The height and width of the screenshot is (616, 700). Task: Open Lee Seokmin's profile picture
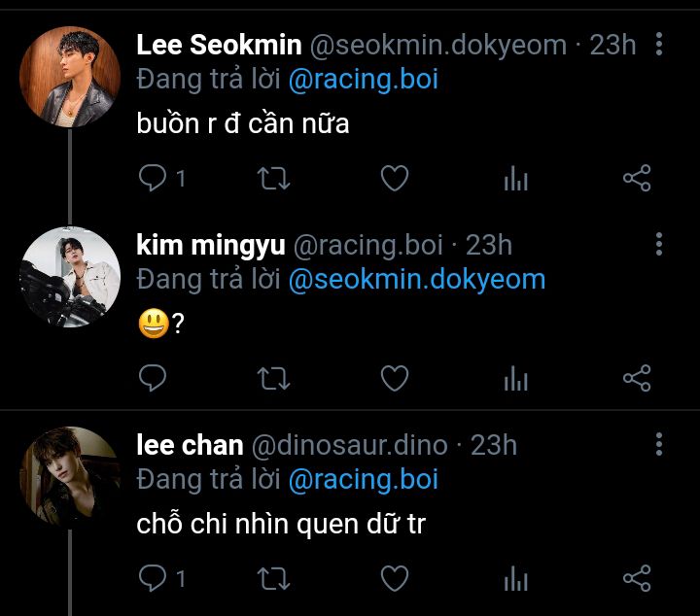click(70, 77)
